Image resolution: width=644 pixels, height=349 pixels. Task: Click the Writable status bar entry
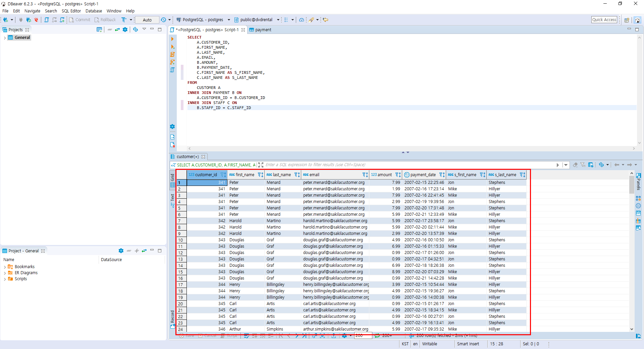[x=429, y=344]
